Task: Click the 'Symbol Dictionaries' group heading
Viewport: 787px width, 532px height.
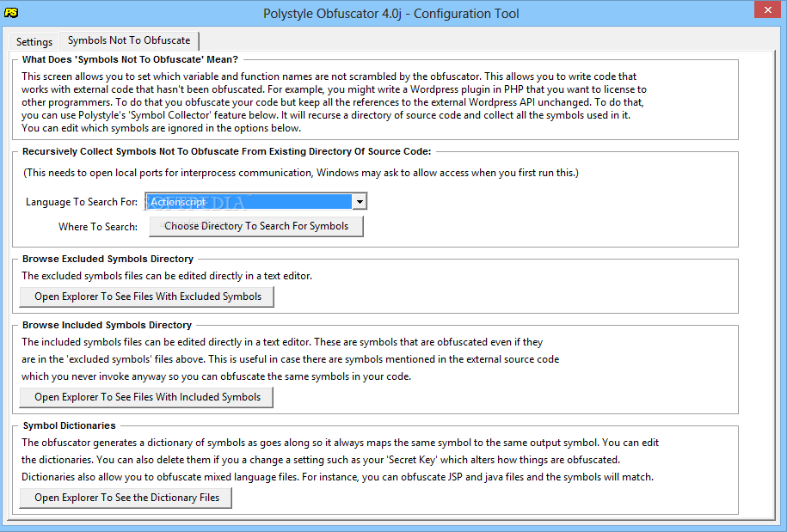Action: (70, 425)
